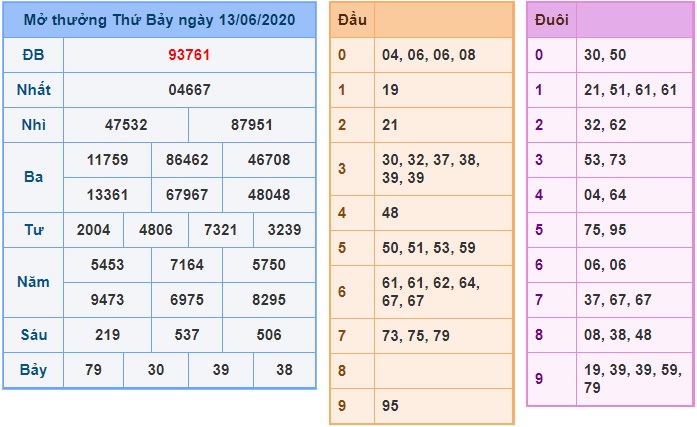Click the Sáu prize number 506
Screen dimensions: 697x427
click(x=269, y=335)
